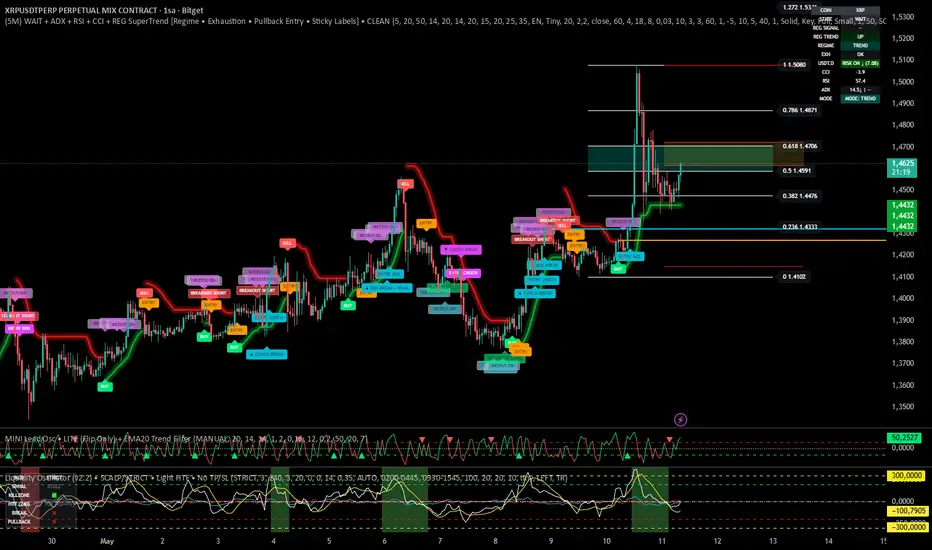The height and width of the screenshot is (550, 932).
Task: Click the COIN value XRP in the table
Action: (860, 10)
